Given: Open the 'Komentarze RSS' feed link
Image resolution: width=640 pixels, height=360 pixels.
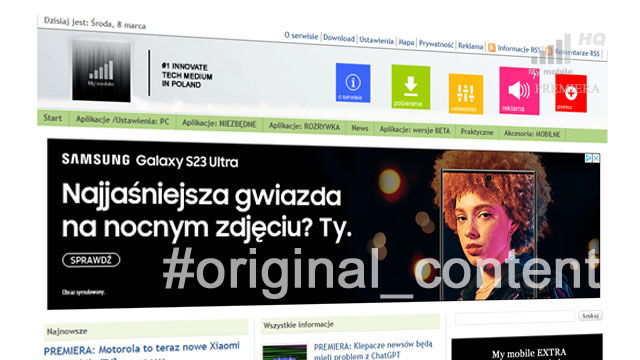Looking at the screenshot, I should pyautogui.click(x=577, y=53).
